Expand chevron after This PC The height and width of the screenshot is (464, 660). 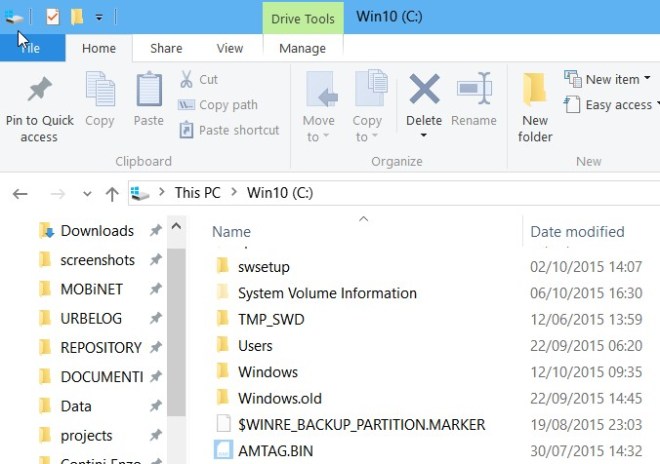coord(234,192)
